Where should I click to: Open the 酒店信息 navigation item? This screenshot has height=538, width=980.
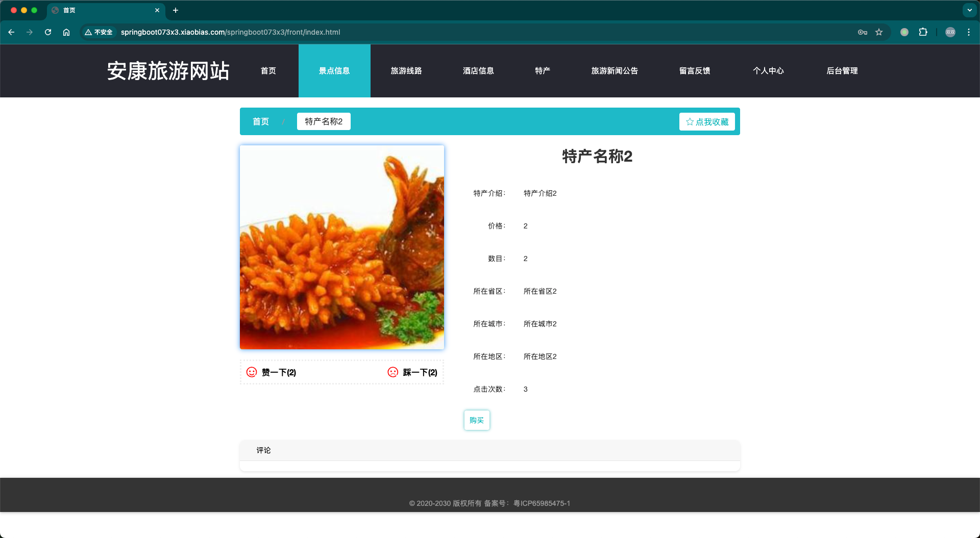coord(478,71)
